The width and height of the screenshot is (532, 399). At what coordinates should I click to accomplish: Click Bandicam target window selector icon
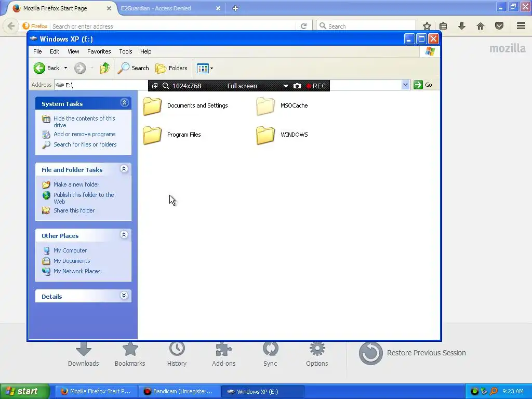155,86
